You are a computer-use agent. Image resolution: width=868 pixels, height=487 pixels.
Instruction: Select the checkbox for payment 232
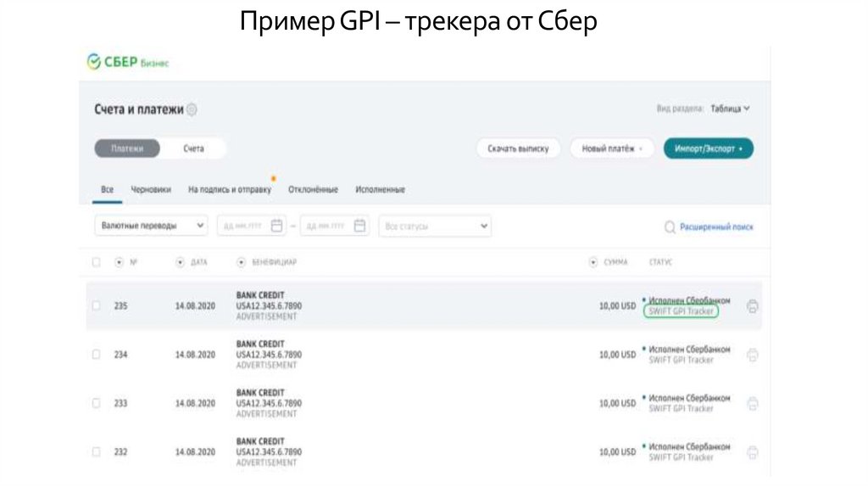[97, 451]
